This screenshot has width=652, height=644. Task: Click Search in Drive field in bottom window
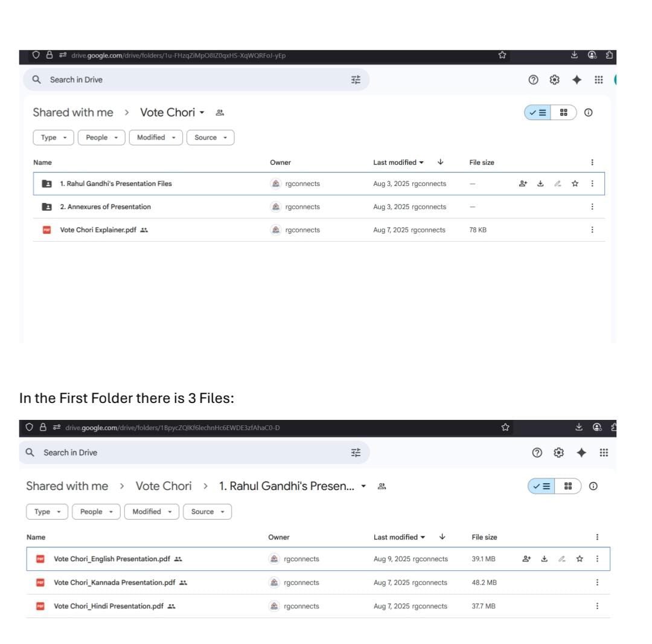point(194,452)
